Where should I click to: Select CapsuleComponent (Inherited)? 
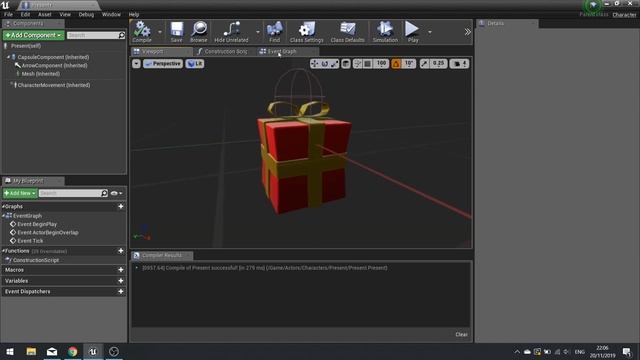tap(53, 58)
